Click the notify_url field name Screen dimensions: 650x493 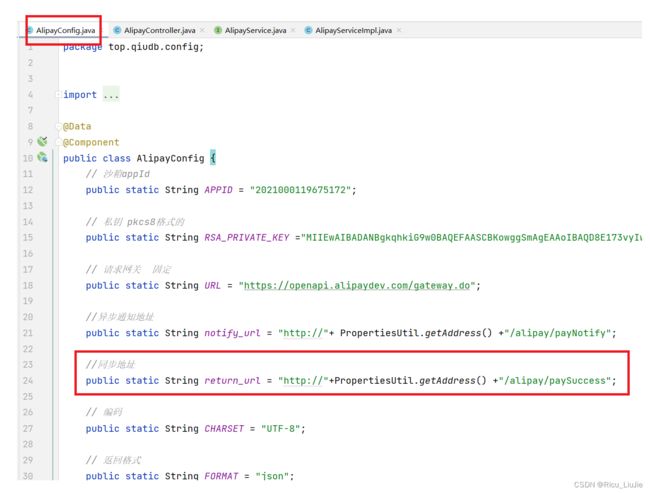click(233, 333)
